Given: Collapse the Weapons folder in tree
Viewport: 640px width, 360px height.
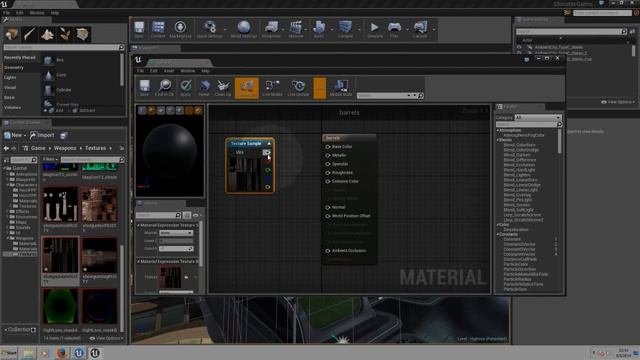Looking at the screenshot, I should click(7, 238).
